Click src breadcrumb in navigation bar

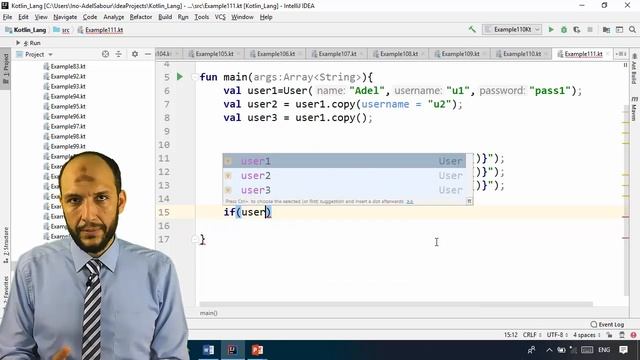(x=62, y=30)
